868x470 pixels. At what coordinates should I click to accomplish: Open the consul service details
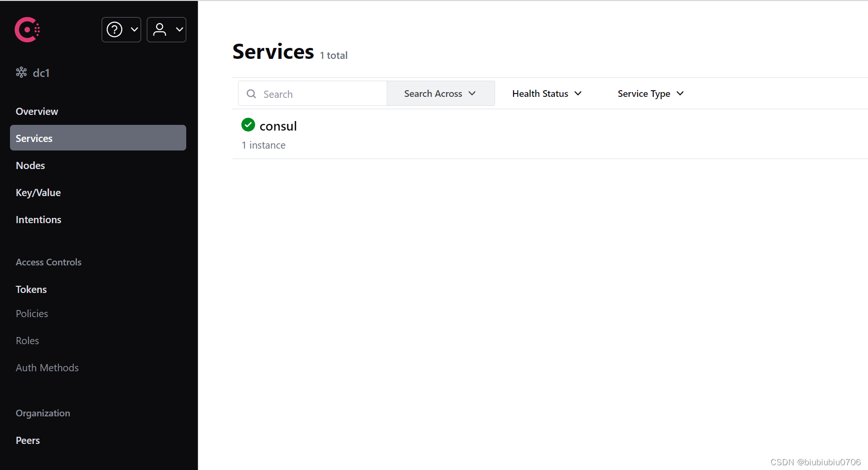pos(278,125)
